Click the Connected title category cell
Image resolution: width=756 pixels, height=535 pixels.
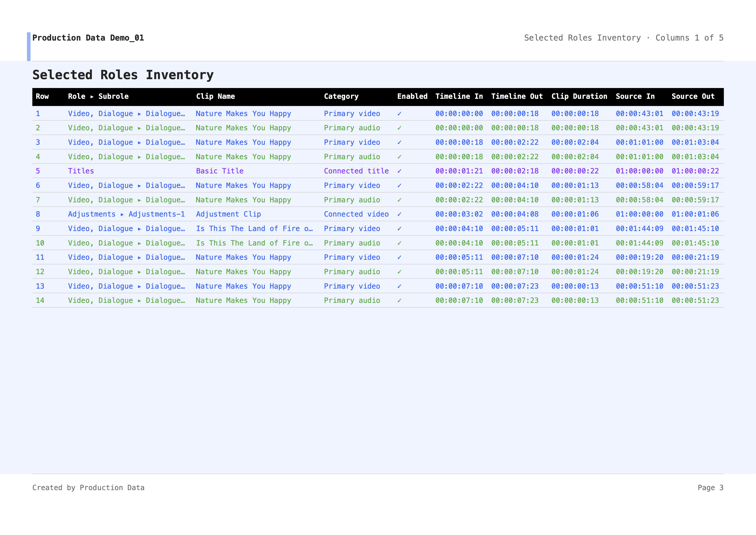point(356,171)
